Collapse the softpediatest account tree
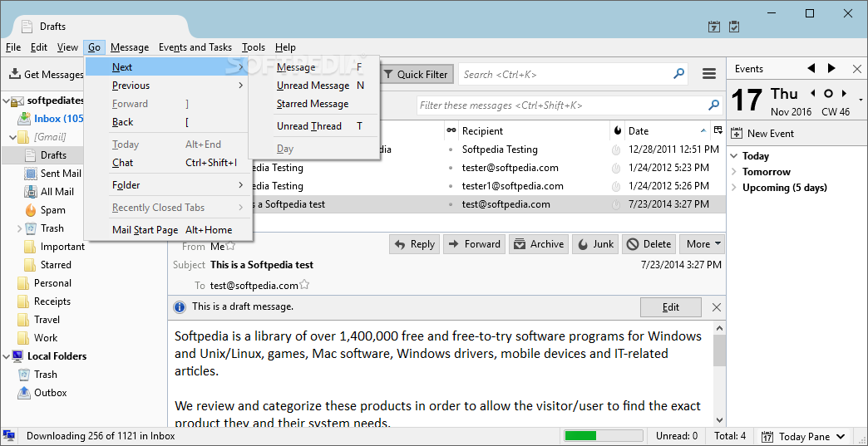The height and width of the screenshot is (446, 868). 7,100
